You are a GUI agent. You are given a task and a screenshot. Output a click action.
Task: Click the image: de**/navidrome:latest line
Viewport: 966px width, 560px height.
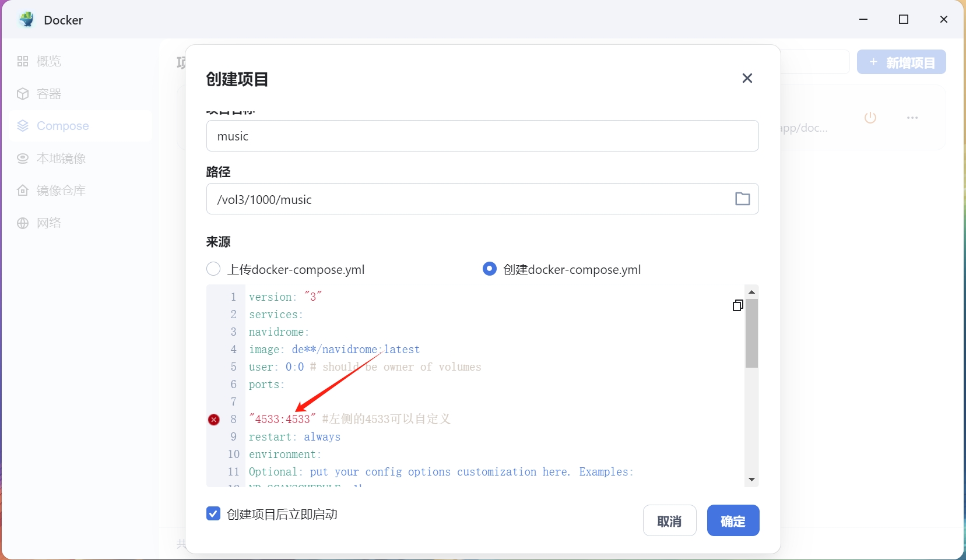coord(334,349)
